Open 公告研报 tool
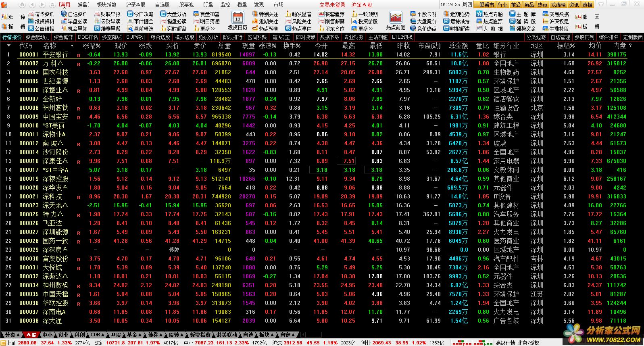Image resolution: width=644 pixels, height=346 pixels. pyautogui.click(x=40, y=29)
